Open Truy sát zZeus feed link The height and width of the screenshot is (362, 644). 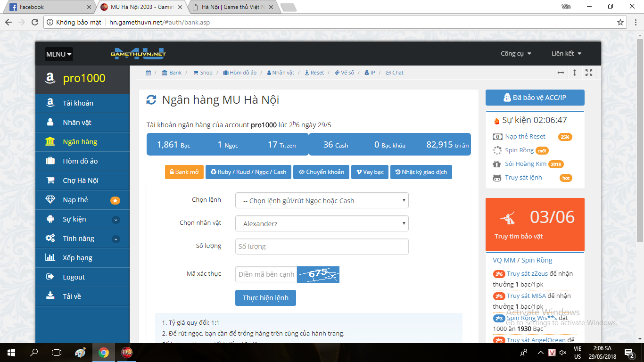coord(527,274)
